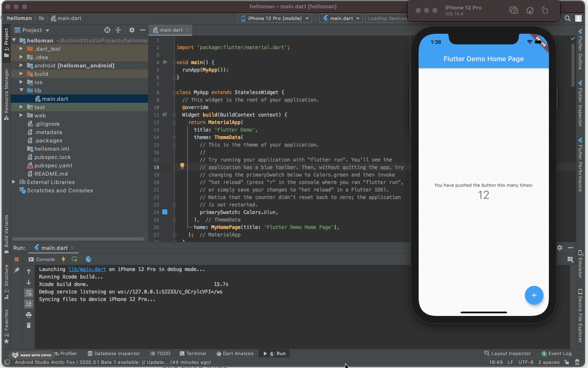Screen dimensions: 588x368
Task: Trigger Flutter Hot Restart icon
Action: [74, 259]
